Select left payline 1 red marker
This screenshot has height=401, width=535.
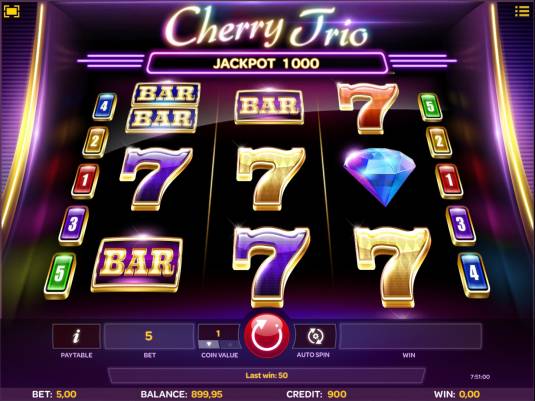click(85, 181)
